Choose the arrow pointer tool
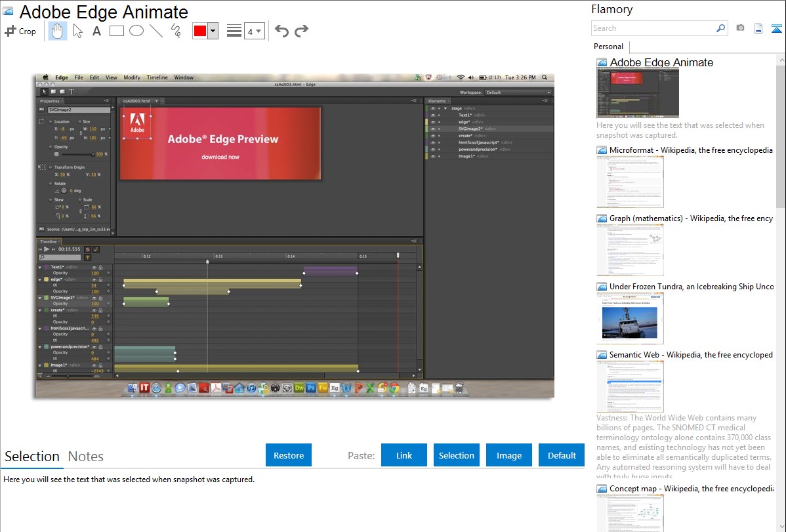 [x=77, y=31]
